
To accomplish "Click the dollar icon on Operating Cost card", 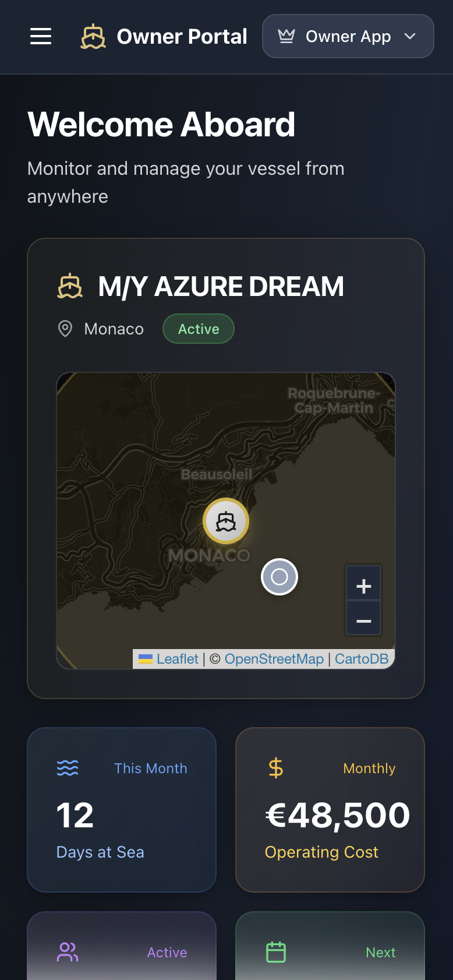I will coord(276,768).
